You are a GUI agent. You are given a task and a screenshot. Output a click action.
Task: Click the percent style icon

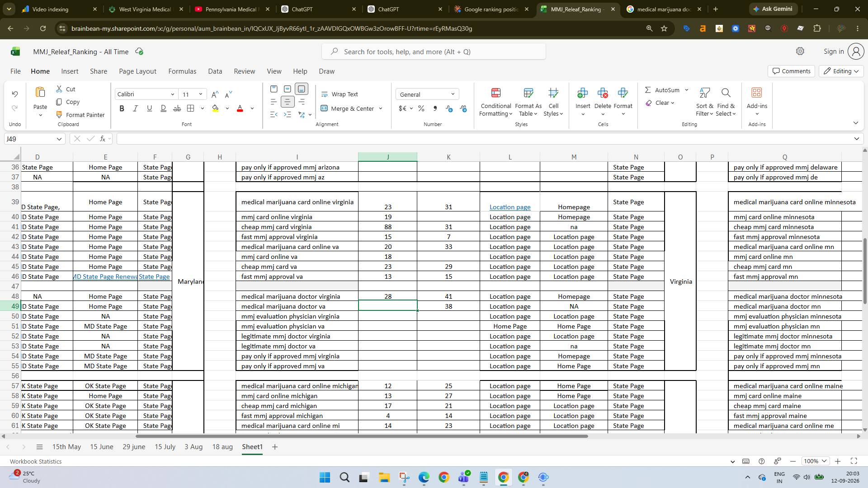click(x=421, y=108)
